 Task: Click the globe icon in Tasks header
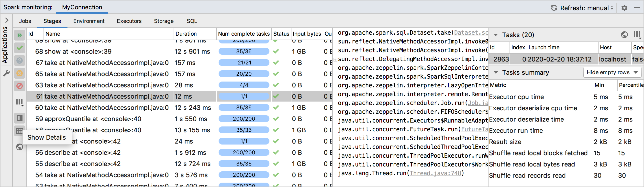(624, 35)
